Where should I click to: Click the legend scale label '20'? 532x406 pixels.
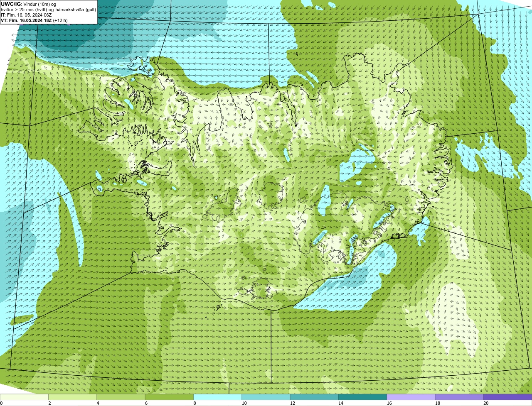486,403
